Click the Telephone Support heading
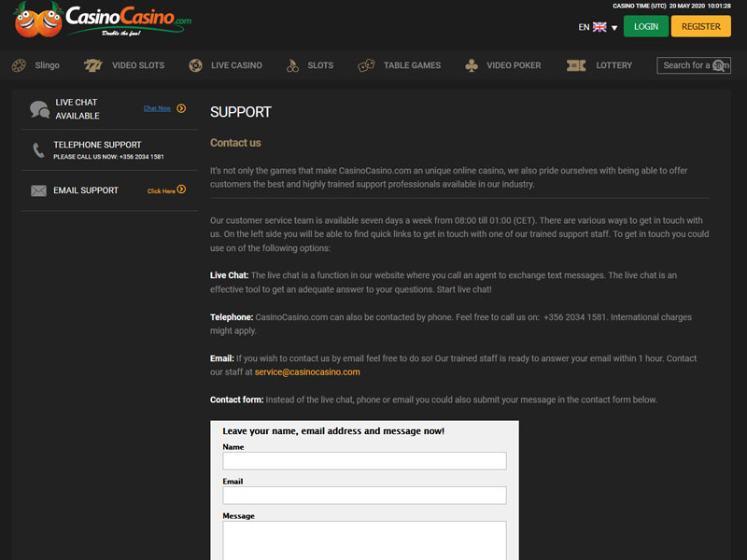The width and height of the screenshot is (747, 560). [97, 145]
